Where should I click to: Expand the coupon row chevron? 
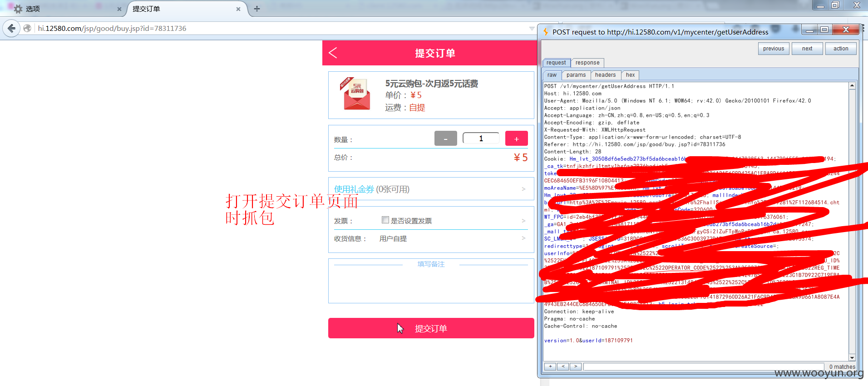coord(523,189)
